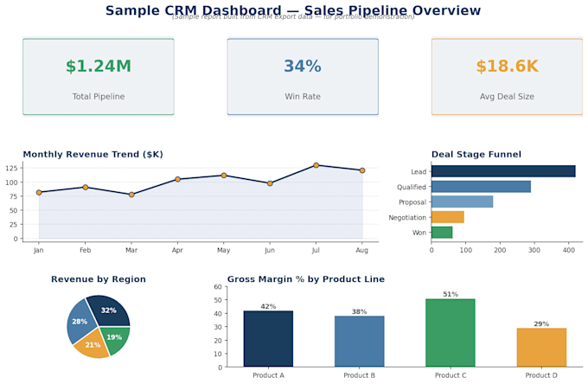The image size is (588, 384).
Task: Click the 28% pie slice
Action: [79, 322]
